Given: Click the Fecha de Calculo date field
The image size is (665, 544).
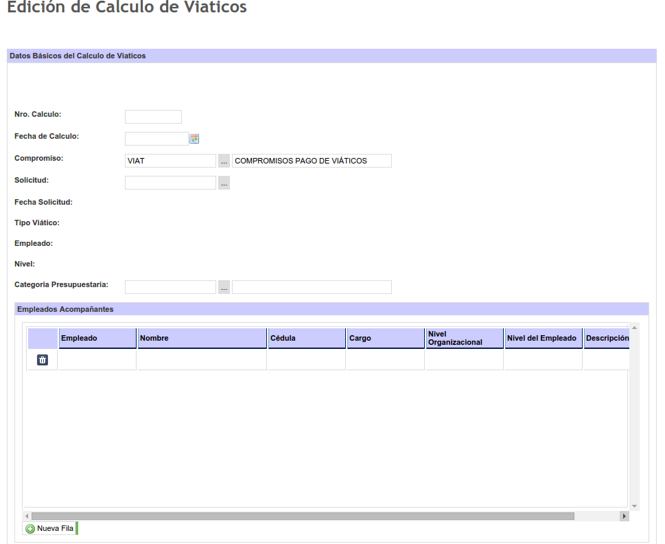Looking at the screenshot, I should 156,139.
